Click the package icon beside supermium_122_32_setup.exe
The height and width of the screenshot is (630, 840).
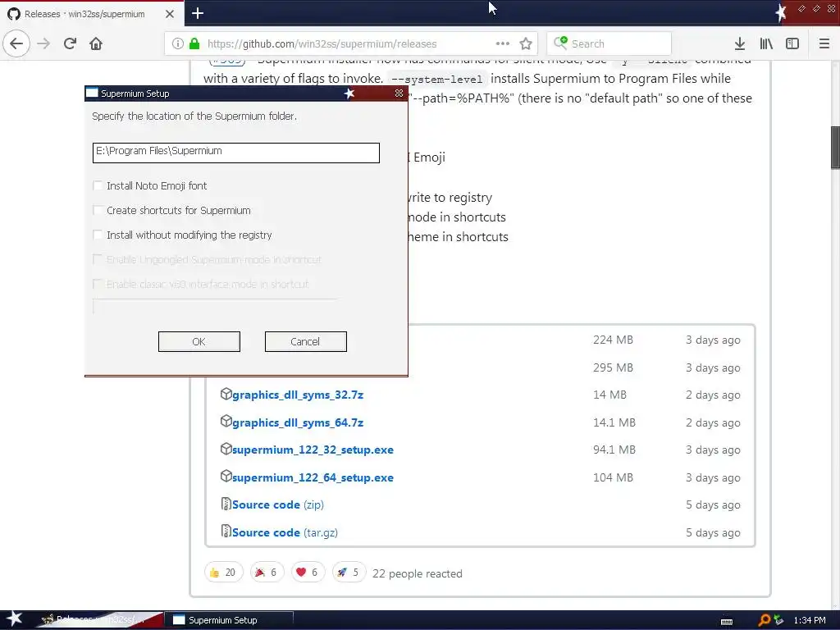point(226,449)
